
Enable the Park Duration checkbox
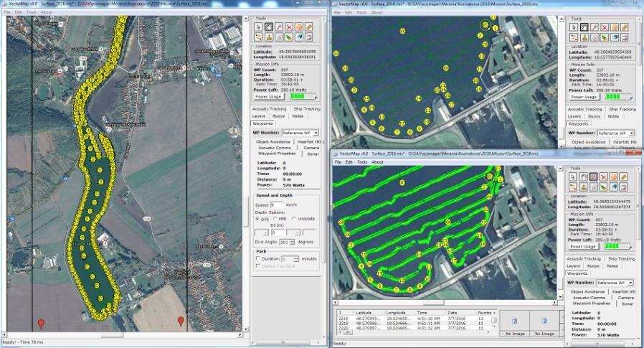(258, 259)
